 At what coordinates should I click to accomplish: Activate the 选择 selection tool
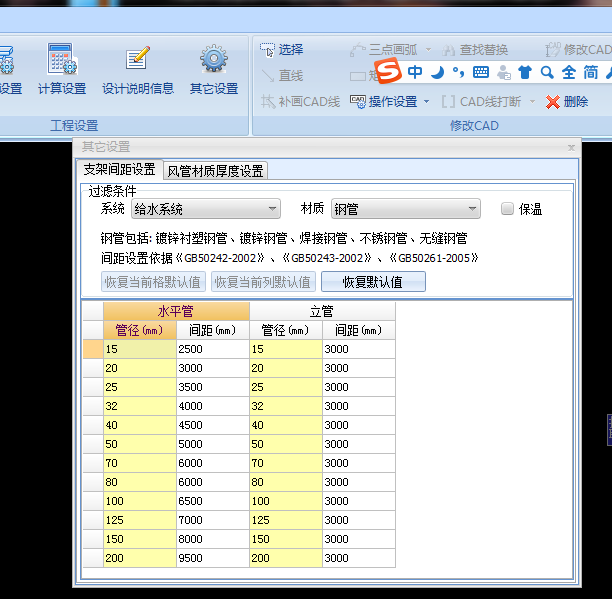pos(281,50)
